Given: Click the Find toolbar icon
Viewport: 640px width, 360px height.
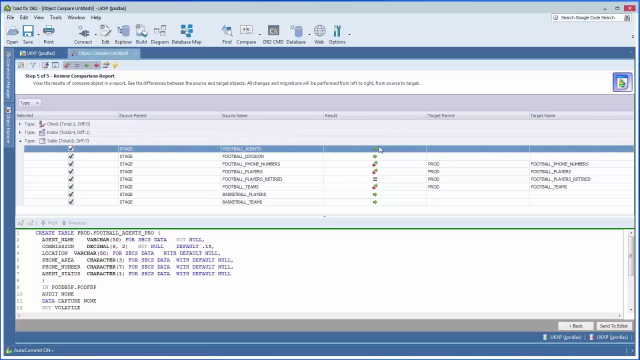Looking at the screenshot, I should point(227,34).
